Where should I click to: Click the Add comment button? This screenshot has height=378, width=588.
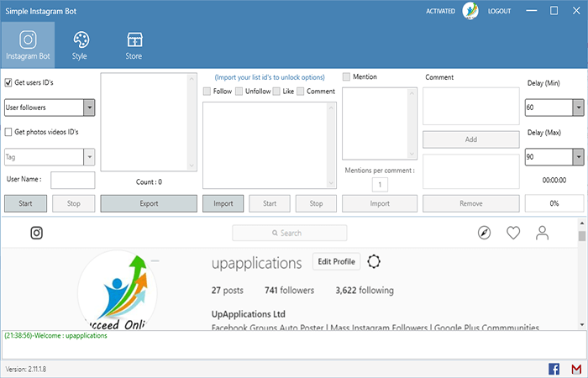tap(471, 139)
